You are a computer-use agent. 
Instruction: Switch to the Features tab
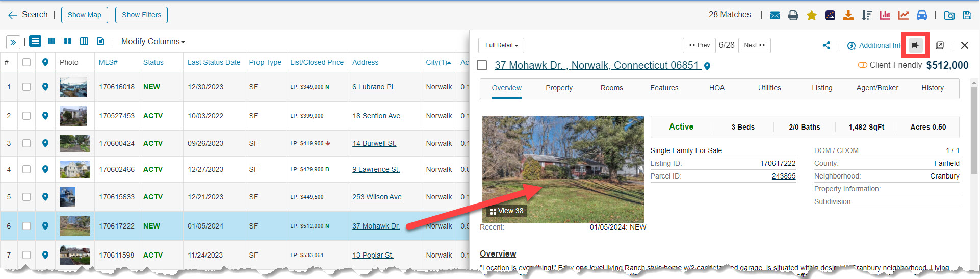click(664, 88)
